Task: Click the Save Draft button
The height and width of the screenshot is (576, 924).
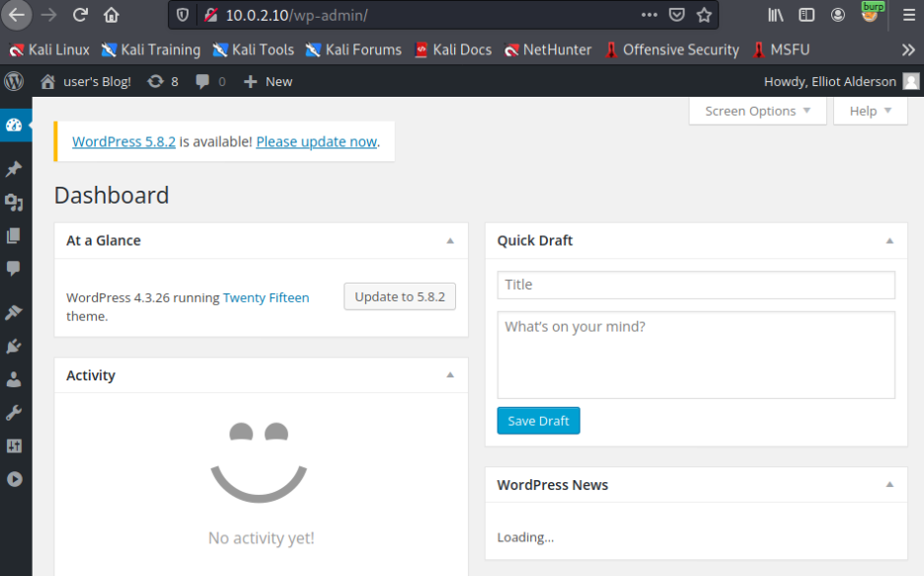Action: (538, 421)
